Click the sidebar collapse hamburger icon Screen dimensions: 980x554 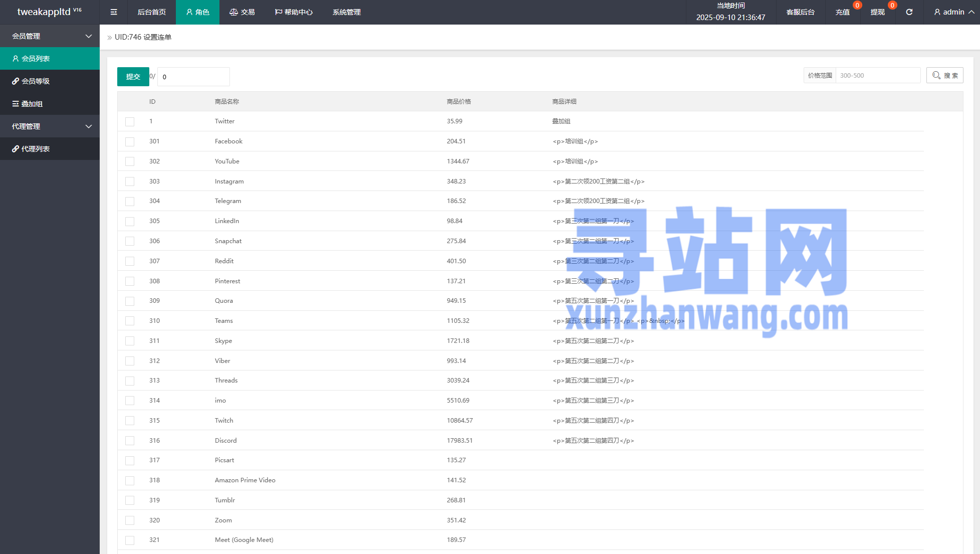114,12
